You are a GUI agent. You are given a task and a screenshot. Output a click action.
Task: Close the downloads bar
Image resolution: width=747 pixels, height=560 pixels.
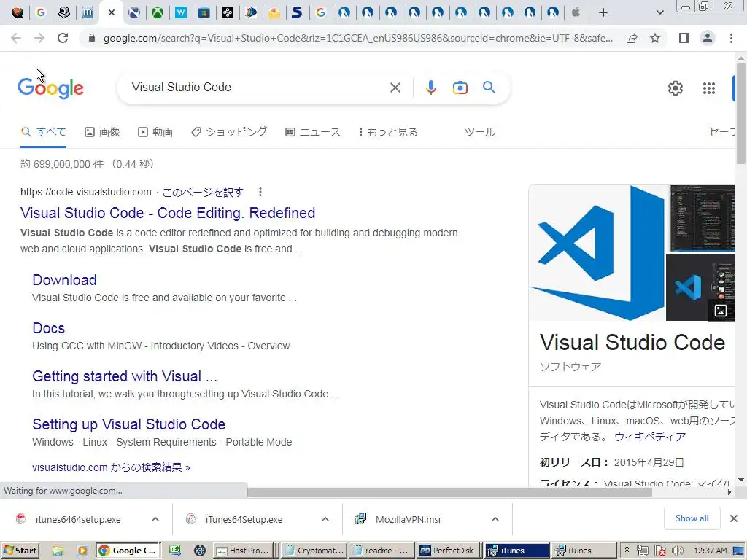click(x=734, y=518)
